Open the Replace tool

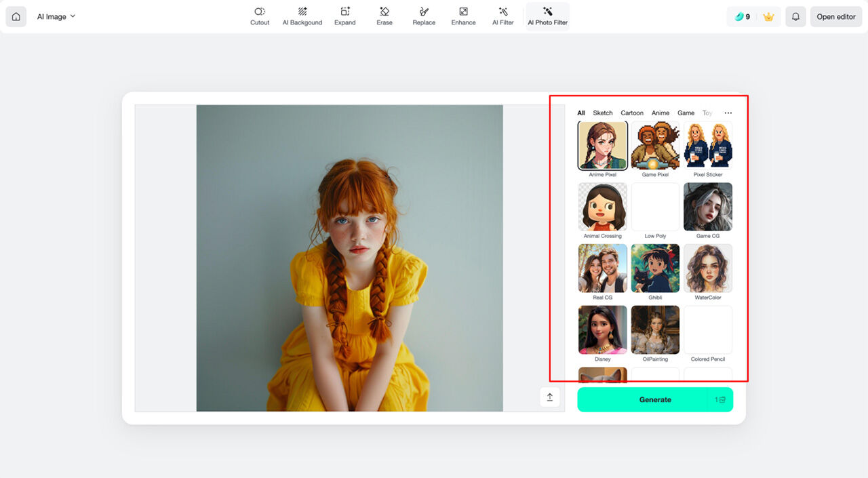pos(424,16)
